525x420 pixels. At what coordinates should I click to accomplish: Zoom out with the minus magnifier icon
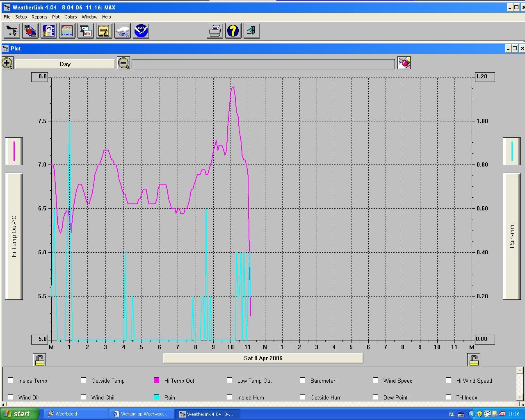pos(123,64)
